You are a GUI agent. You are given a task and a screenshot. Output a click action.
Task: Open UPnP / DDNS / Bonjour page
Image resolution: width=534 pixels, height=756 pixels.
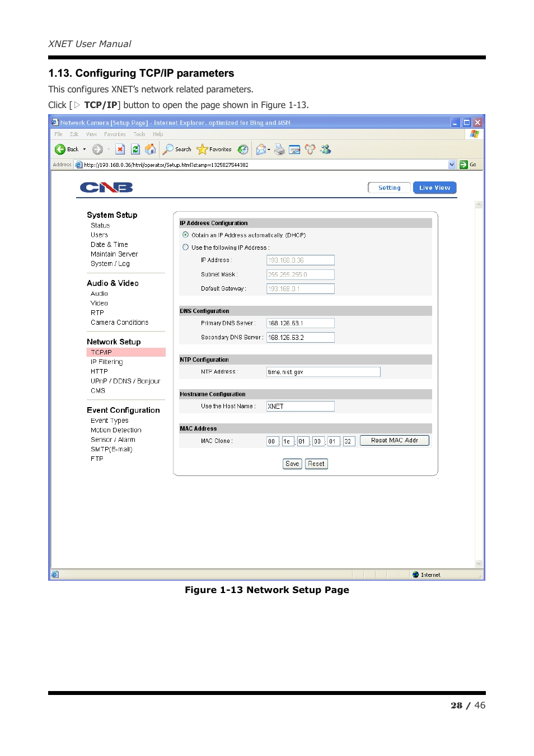[125, 381]
